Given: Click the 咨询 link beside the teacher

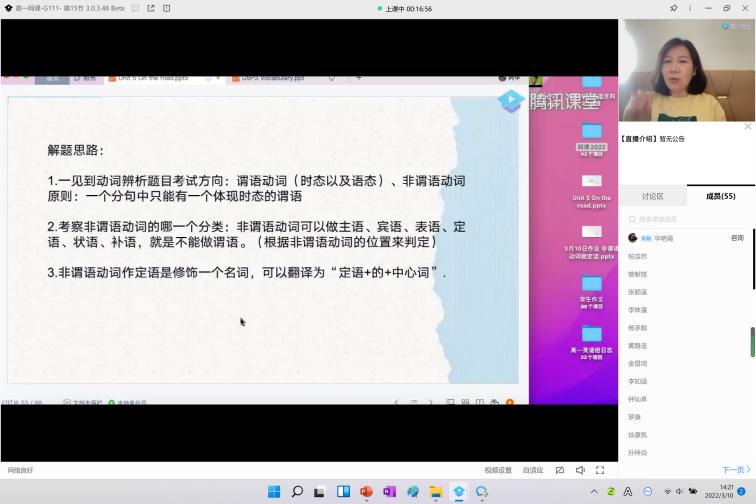Looking at the screenshot, I should 737,238.
